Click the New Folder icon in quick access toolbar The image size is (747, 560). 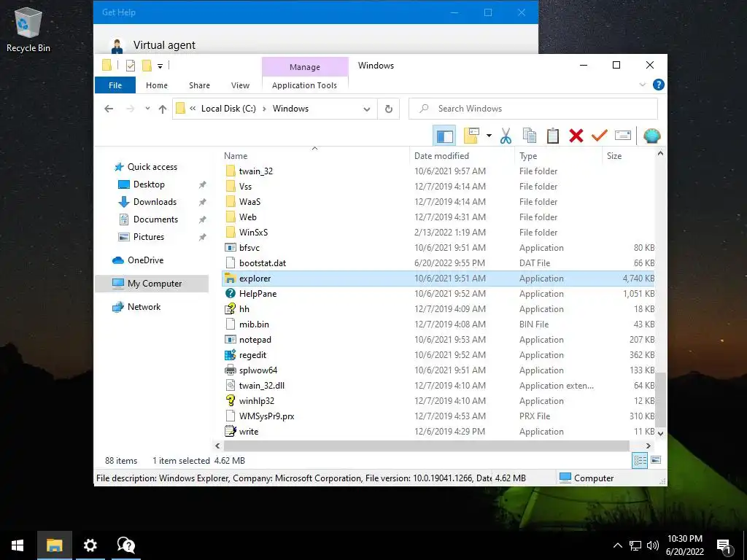click(147, 65)
